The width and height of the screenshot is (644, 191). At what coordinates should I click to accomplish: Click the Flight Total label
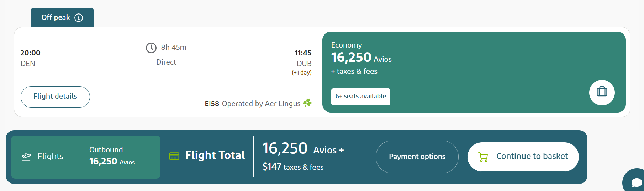pyautogui.click(x=215, y=155)
